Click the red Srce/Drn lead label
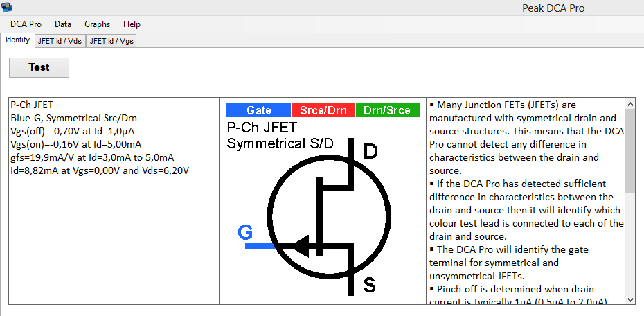Image resolution: width=644 pixels, height=316 pixels. [x=323, y=110]
